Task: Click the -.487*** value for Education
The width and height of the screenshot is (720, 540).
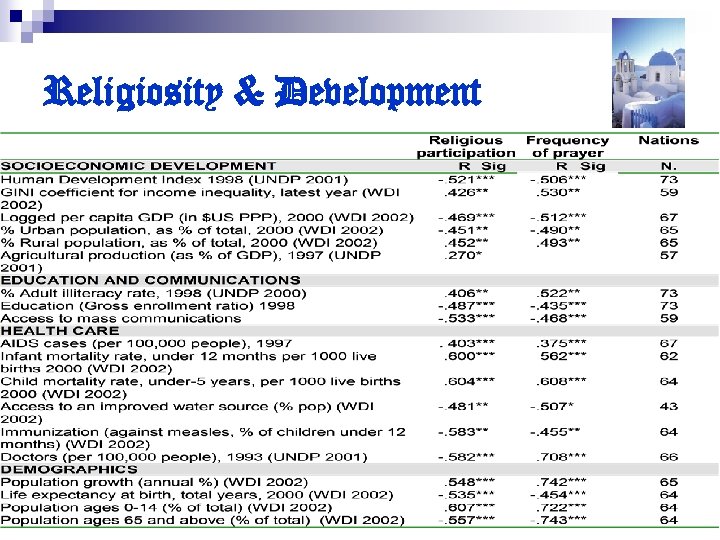Action: pos(466,306)
